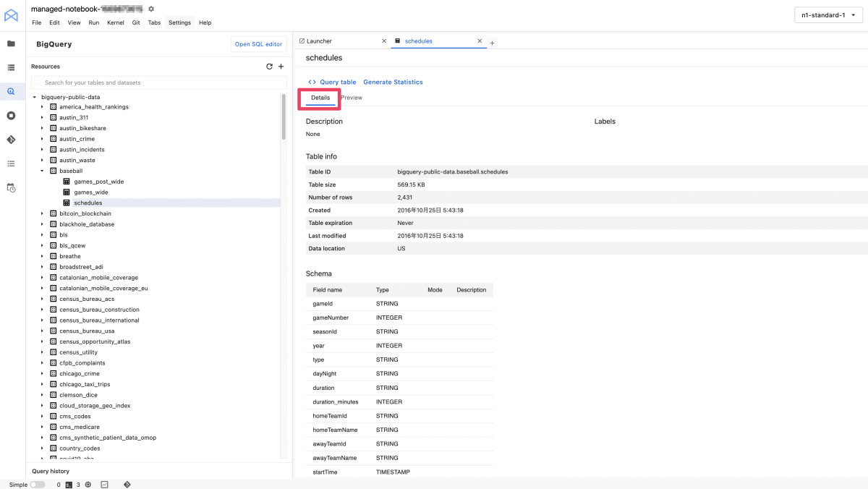
Task: Click the TIMESTAMP type of startTime
Action: pyautogui.click(x=393, y=472)
